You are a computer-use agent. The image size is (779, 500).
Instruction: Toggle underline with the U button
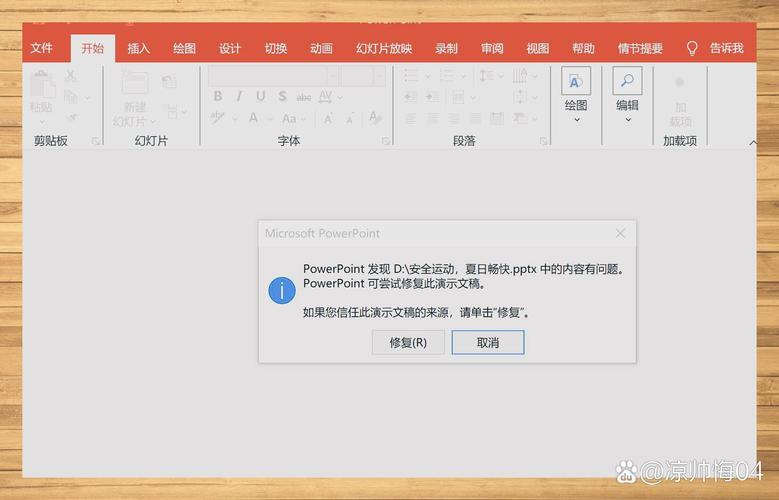(261, 96)
